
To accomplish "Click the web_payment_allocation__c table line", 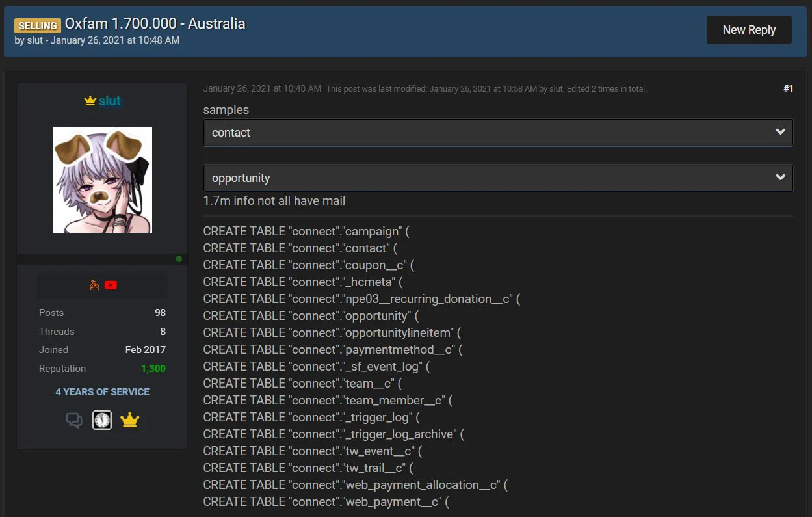I will (355, 484).
